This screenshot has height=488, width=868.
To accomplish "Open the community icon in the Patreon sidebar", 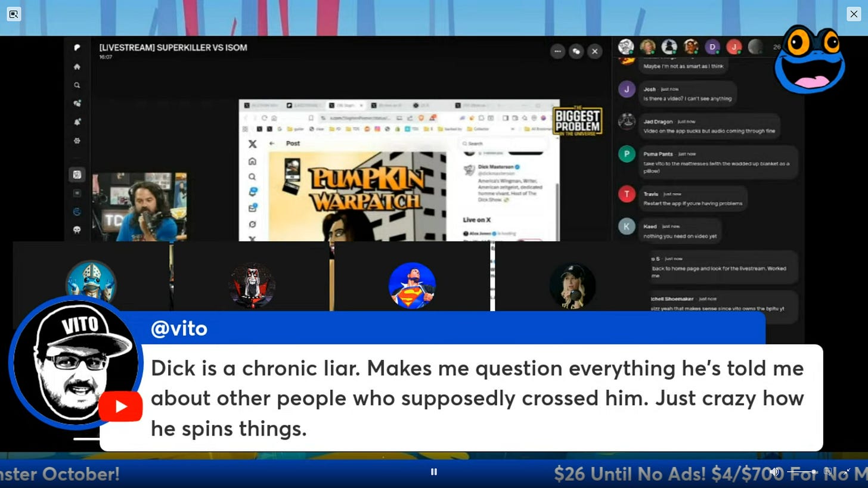I will pos(77,103).
